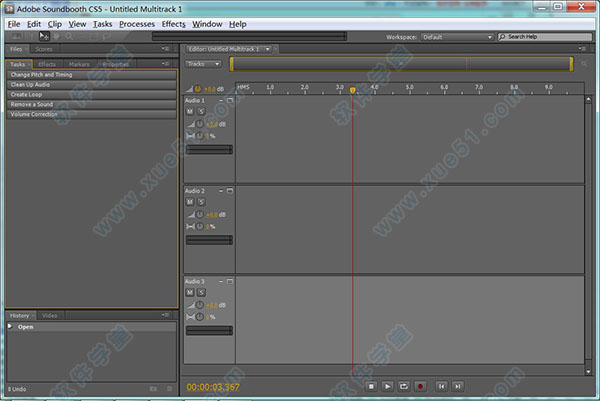The height and width of the screenshot is (401, 600).
Task: Click the red Record button
Action: pos(420,386)
